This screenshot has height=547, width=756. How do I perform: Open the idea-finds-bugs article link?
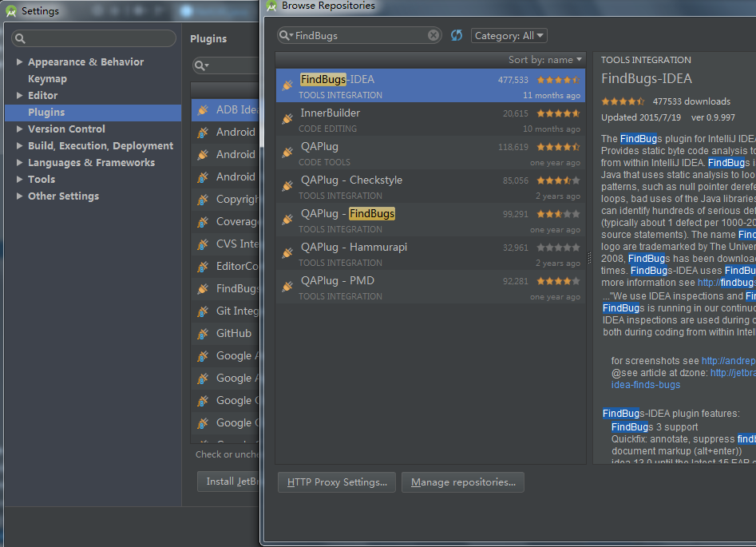click(x=646, y=385)
